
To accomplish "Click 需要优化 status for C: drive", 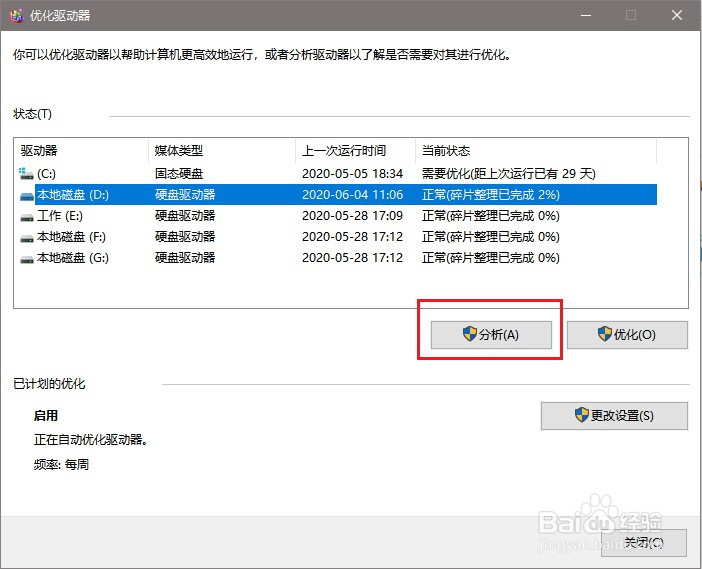I will [x=509, y=173].
